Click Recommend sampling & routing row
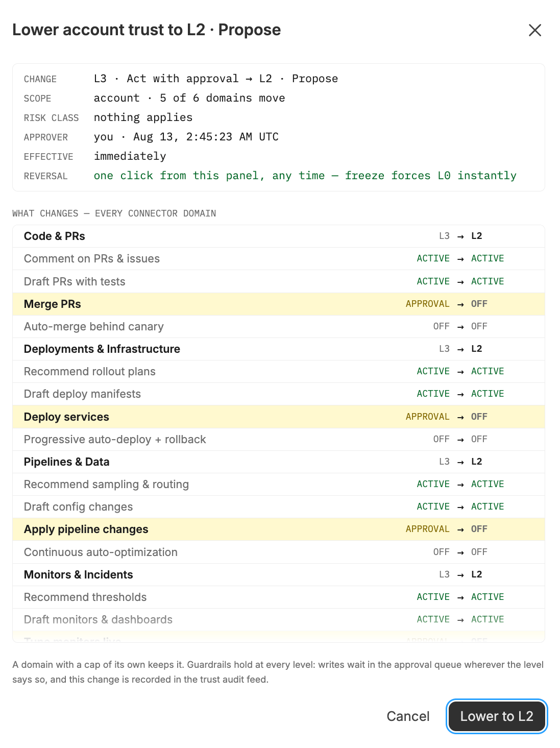Viewport: 560px width, 748px height. click(x=279, y=484)
